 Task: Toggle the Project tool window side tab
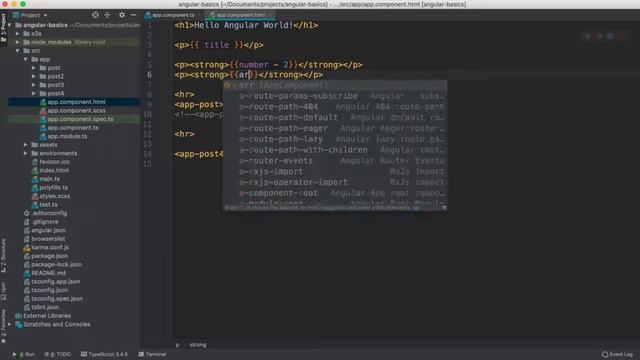[x=3, y=28]
